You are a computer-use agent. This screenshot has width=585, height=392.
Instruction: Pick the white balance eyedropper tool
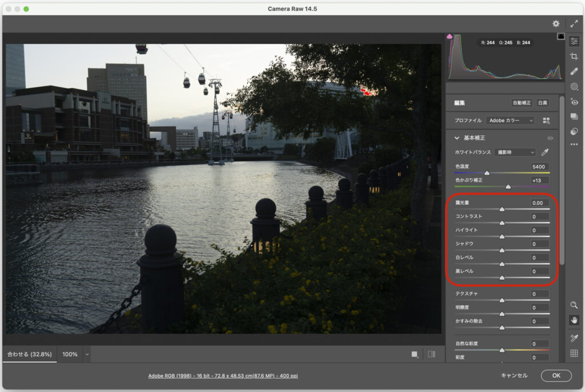tap(545, 152)
